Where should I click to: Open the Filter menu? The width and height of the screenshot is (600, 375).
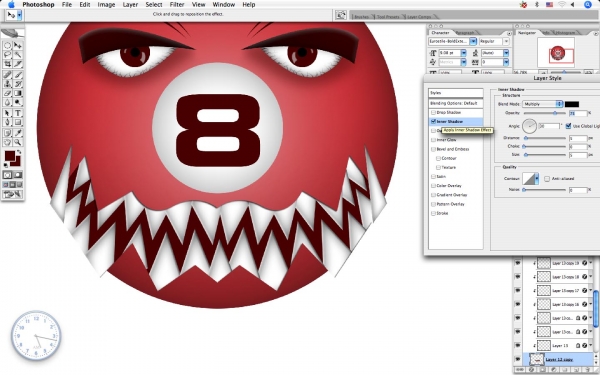click(x=177, y=5)
